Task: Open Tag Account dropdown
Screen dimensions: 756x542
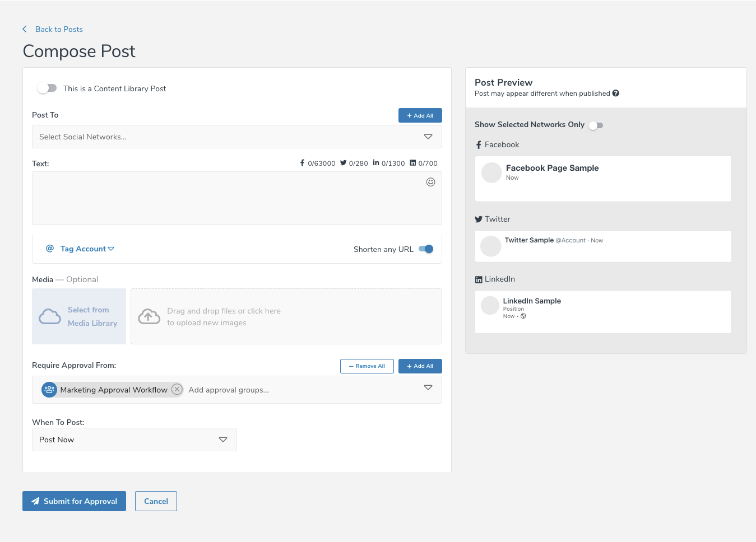Action: coord(87,249)
